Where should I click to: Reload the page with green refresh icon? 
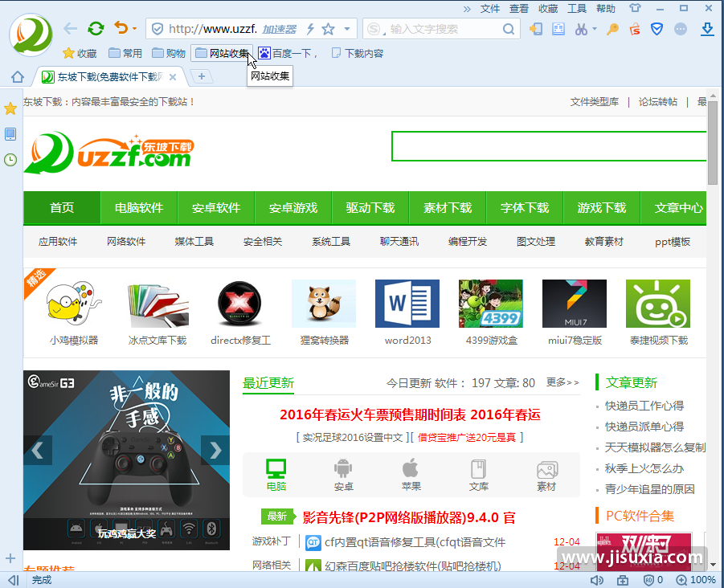click(96, 29)
